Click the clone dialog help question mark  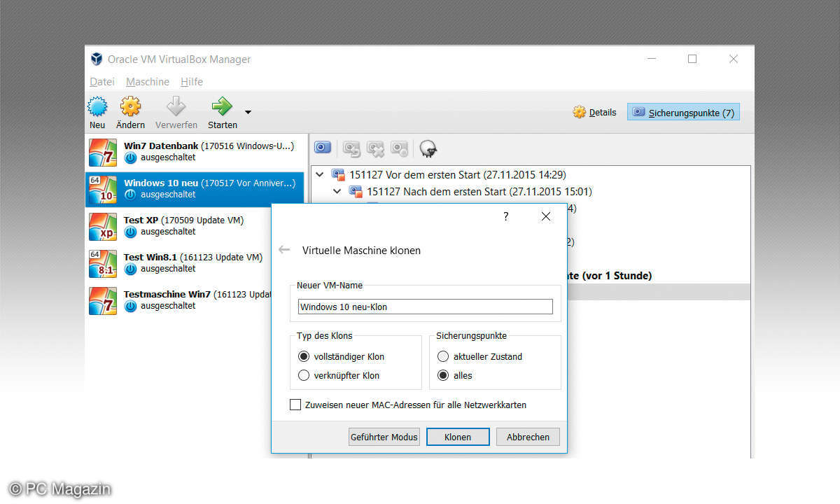pyautogui.click(x=506, y=217)
